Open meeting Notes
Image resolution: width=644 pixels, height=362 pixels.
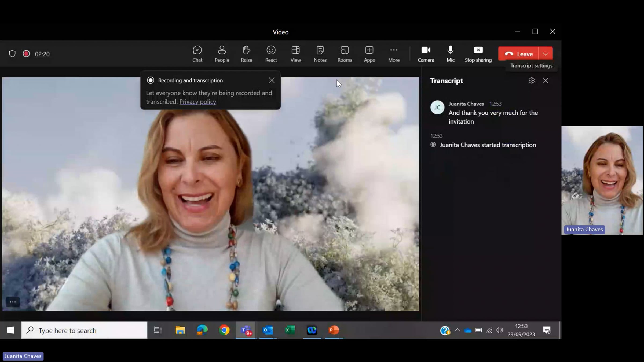click(320, 54)
